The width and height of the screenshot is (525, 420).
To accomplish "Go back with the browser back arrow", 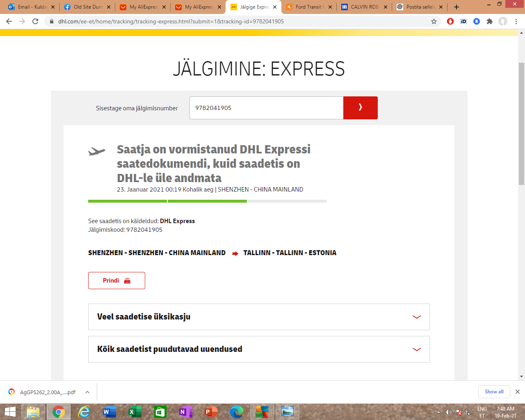I will (9, 21).
